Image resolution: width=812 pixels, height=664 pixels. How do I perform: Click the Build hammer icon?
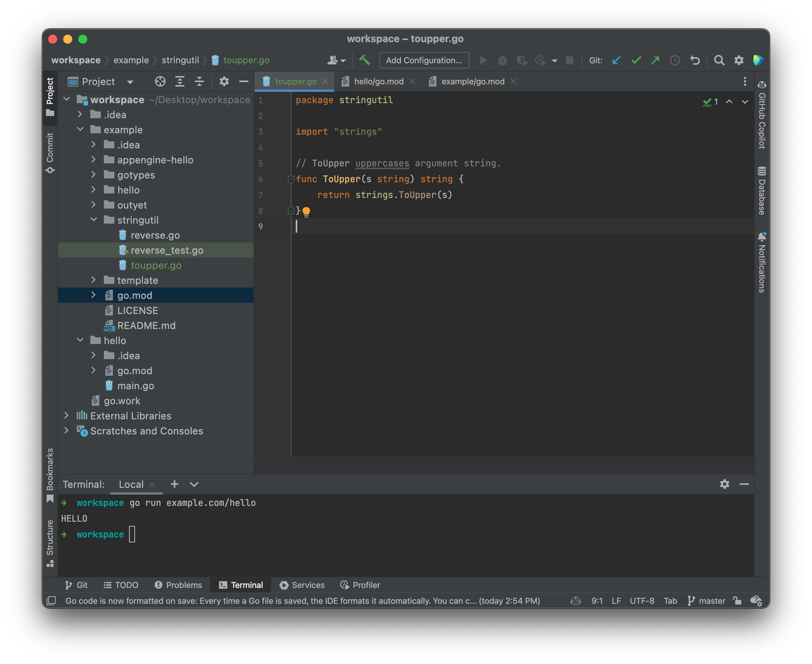point(364,60)
